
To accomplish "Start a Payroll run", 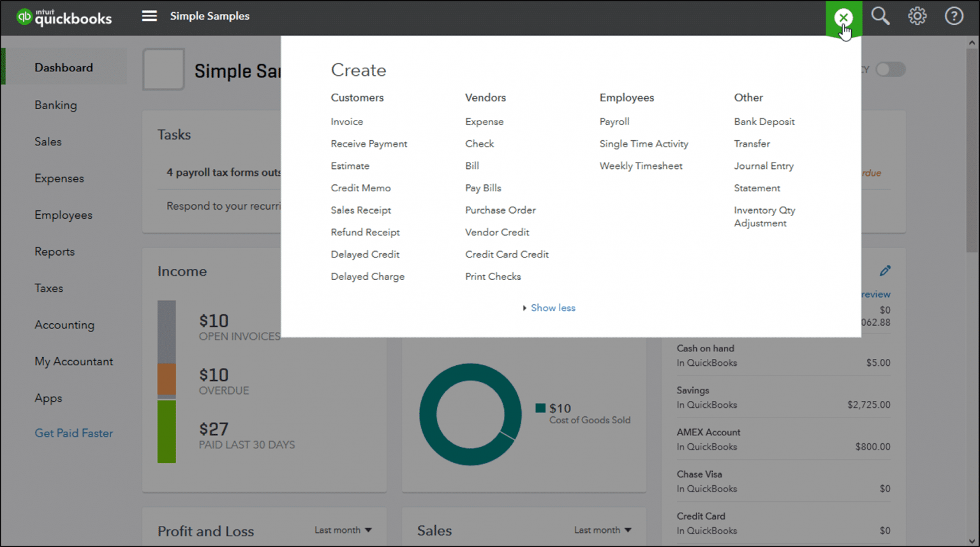I will [614, 121].
